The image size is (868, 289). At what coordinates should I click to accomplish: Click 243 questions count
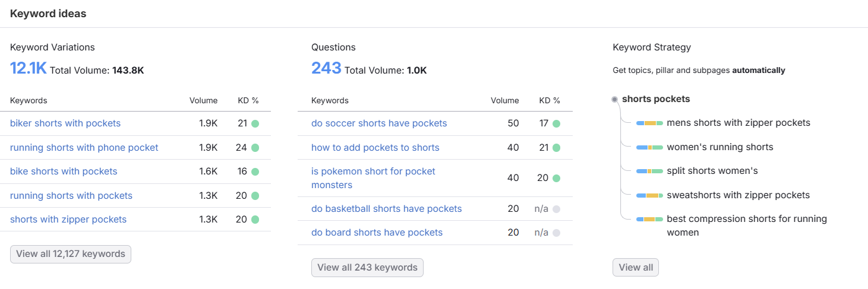326,68
